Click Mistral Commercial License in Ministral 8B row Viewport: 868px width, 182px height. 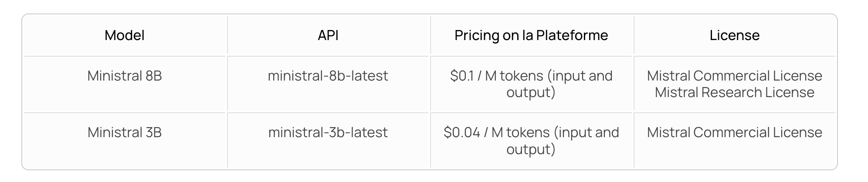[735, 76]
